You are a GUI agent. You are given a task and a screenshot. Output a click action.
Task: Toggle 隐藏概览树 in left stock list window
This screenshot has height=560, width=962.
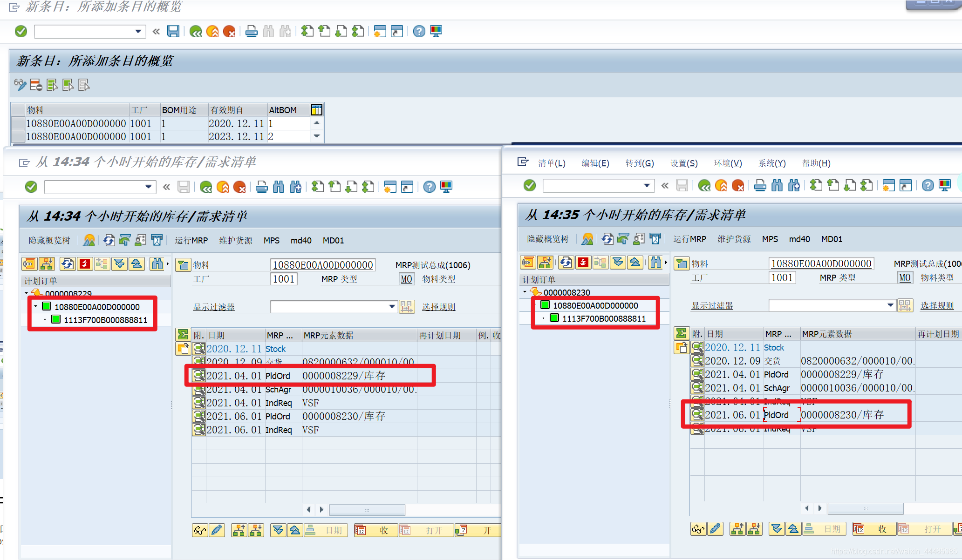tap(49, 240)
